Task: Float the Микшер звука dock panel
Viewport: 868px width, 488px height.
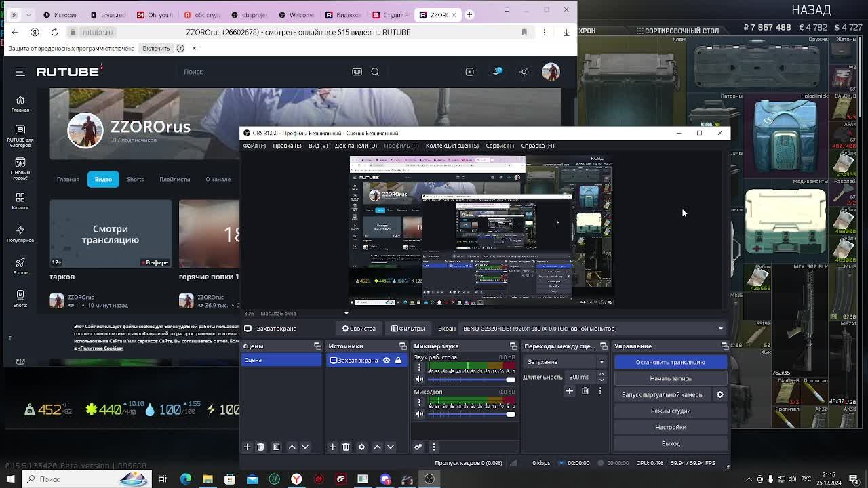Action: pyautogui.click(x=513, y=346)
